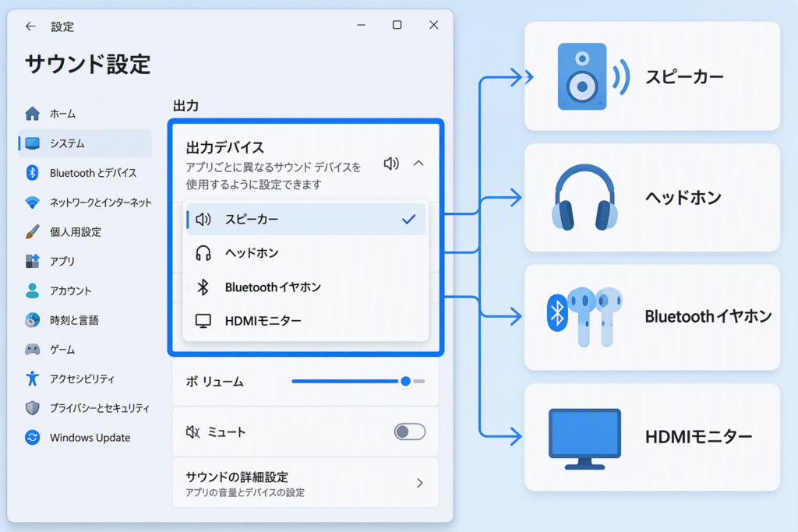Click the 出力デバイス heading text
This screenshot has width=798, height=532.
(x=225, y=147)
